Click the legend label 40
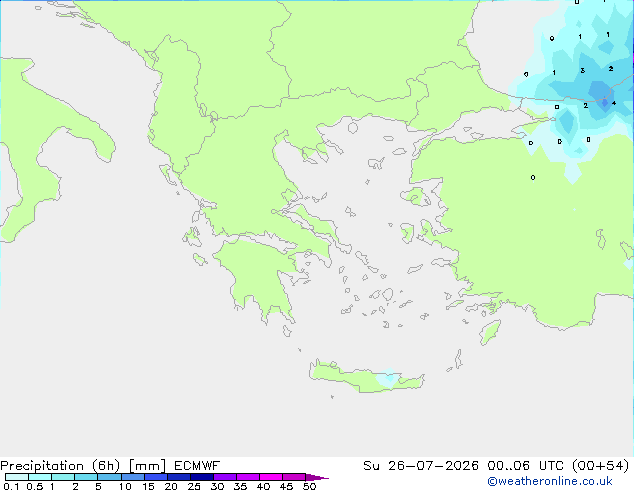This screenshot has height=490, width=634. pyautogui.click(x=263, y=486)
